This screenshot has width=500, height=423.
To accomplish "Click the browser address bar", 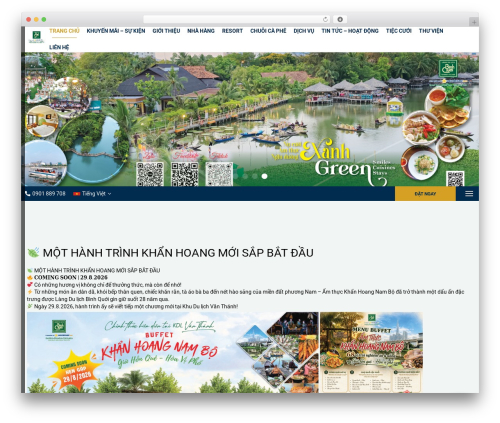I will point(237,19).
